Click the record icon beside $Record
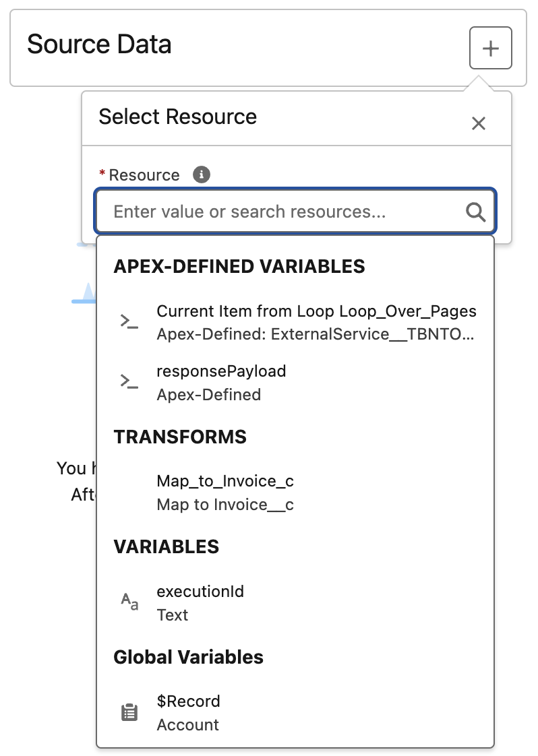538x756 pixels. 129,712
